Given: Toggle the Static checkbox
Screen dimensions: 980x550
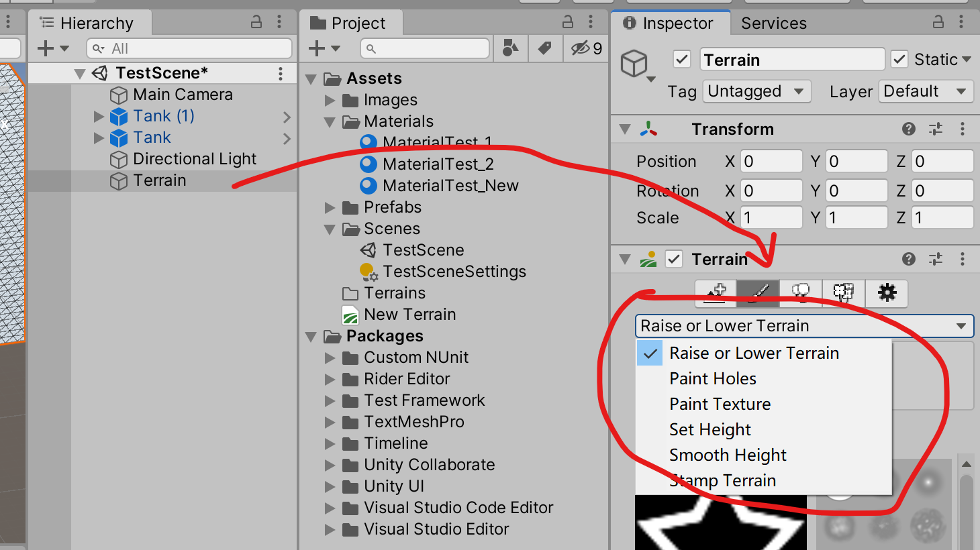Looking at the screenshot, I should coord(899,59).
